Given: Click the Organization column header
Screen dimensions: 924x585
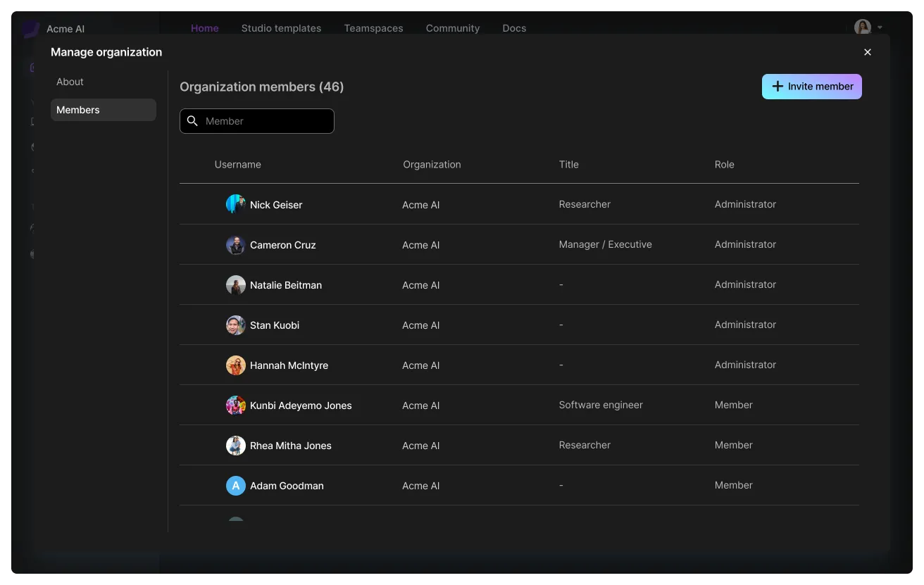Looking at the screenshot, I should click(432, 165).
